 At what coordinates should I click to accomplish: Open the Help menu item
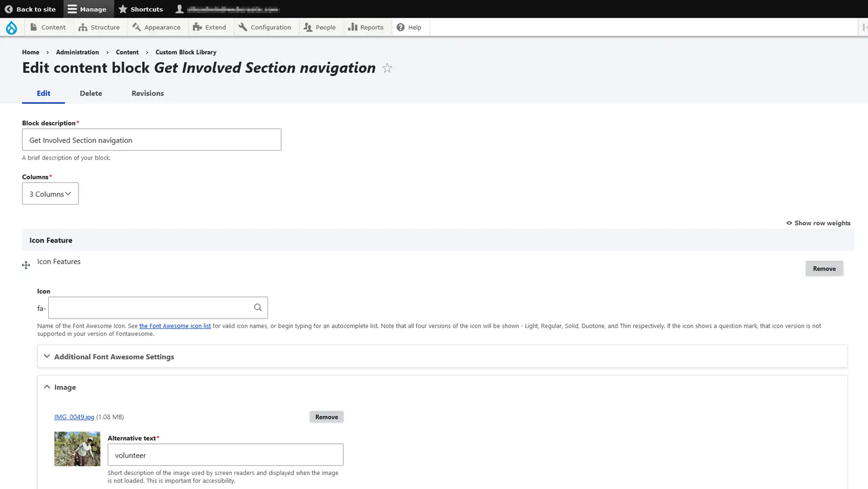tap(409, 27)
